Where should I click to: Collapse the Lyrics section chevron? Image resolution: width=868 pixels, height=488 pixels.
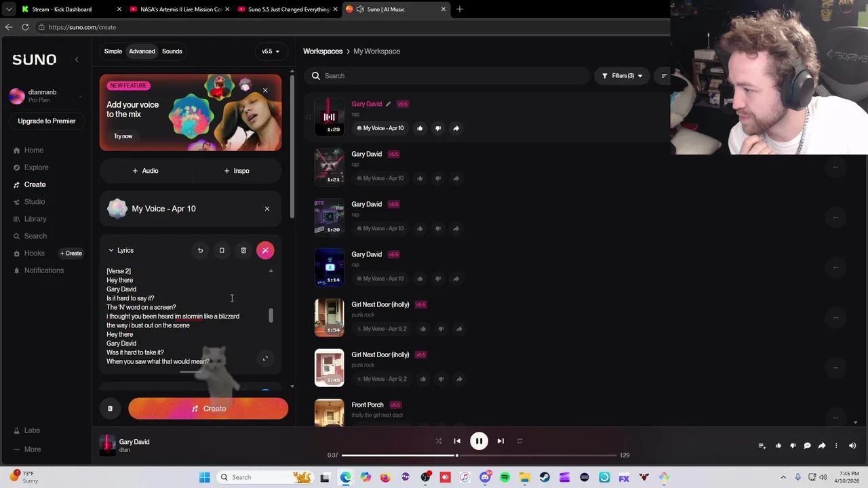pos(111,250)
